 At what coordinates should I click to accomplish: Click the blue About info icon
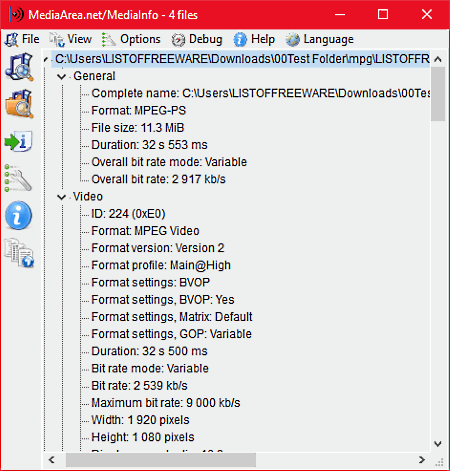click(x=18, y=215)
